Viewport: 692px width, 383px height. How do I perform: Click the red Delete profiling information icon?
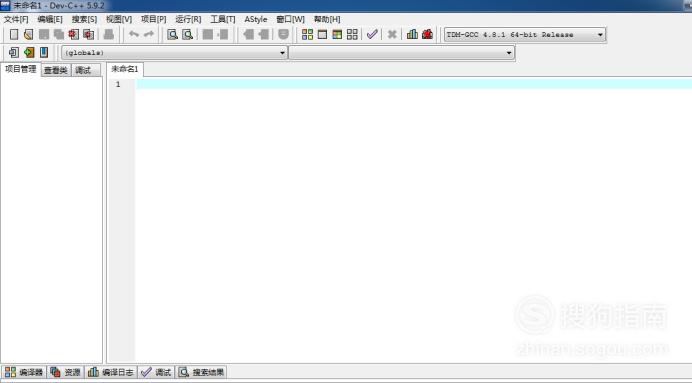(427, 34)
